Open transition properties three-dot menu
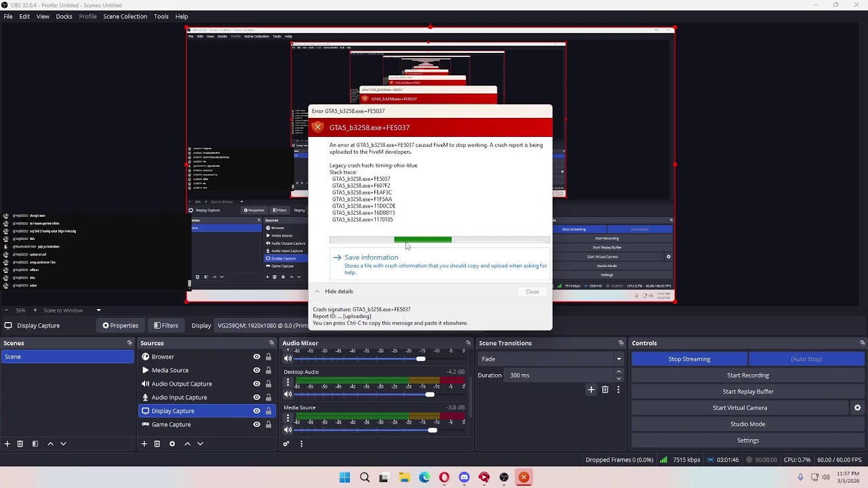The width and height of the screenshot is (868, 488). click(x=618, y=390)
